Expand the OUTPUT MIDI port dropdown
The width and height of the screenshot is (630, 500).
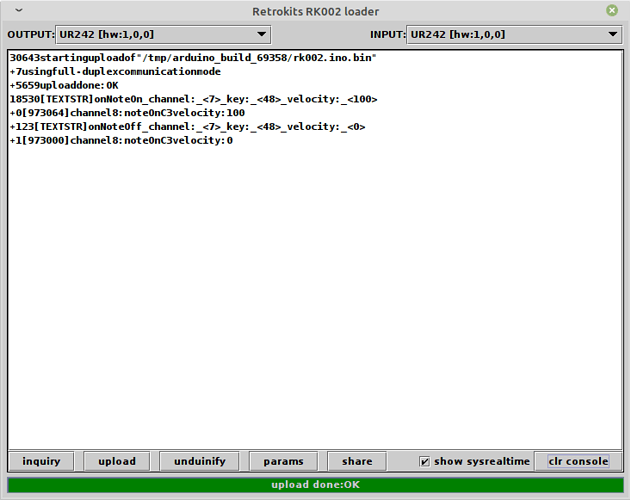[162, 34]
